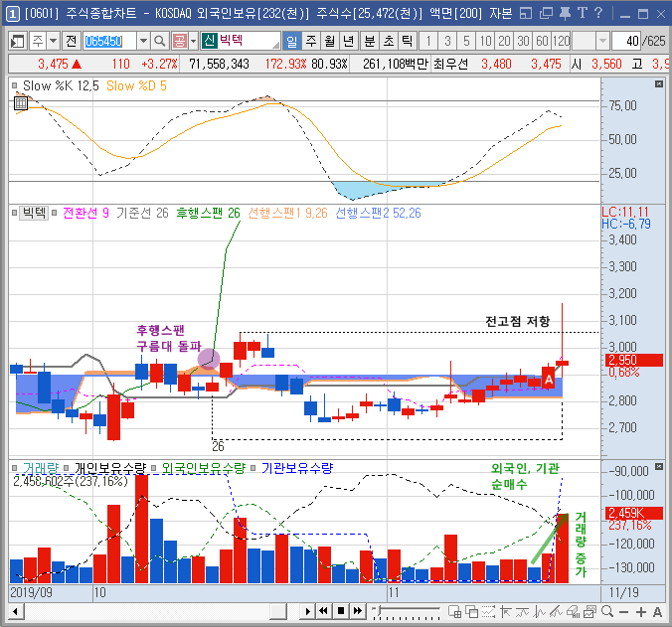
Task: Close the stochastic indicator pane
Action: [x=659, y=83]
